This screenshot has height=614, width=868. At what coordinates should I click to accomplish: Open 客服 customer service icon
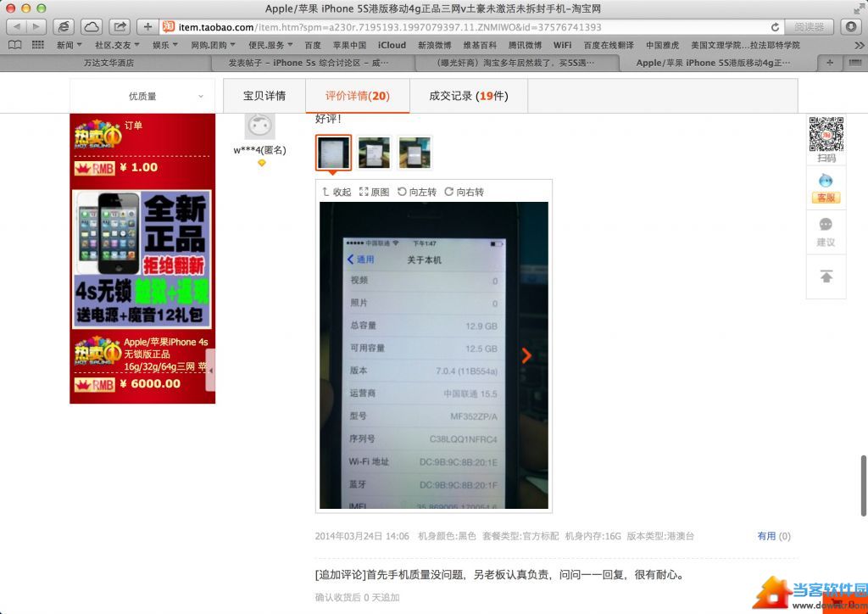click(826, 188)
